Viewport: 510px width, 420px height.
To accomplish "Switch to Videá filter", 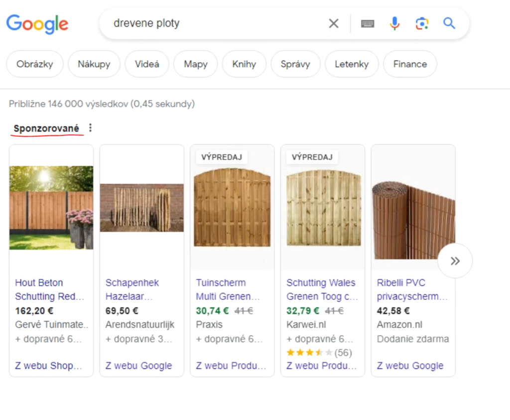I will [147, 64].
